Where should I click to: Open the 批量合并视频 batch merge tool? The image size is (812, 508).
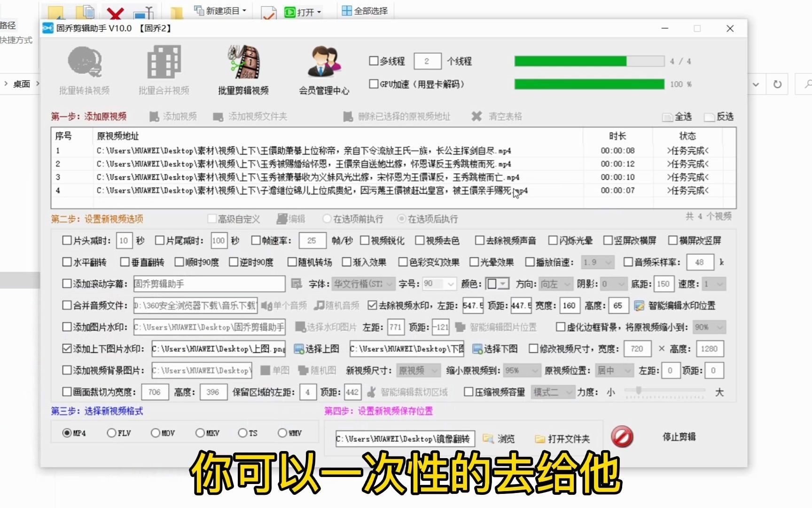[164, 70]
